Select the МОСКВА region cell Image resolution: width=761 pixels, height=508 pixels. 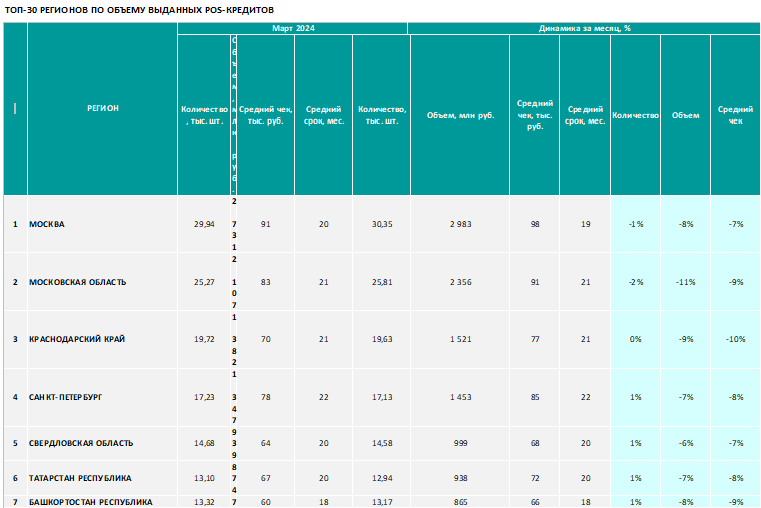(x=102, y=224)
